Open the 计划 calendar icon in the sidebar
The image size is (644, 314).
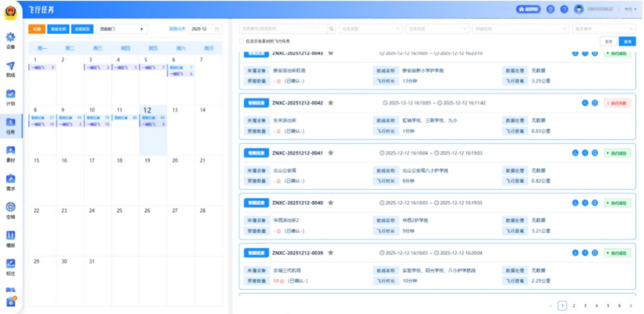(11, 97)
